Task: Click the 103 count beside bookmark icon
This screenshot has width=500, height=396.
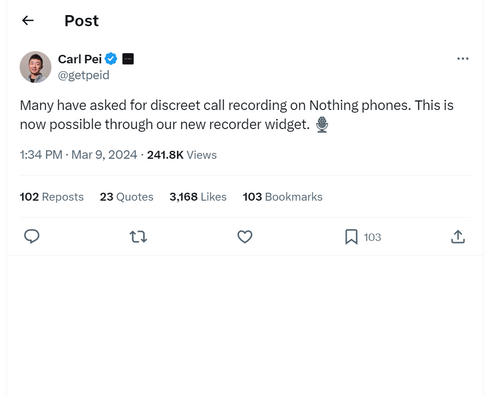Action: pos(372,237)
